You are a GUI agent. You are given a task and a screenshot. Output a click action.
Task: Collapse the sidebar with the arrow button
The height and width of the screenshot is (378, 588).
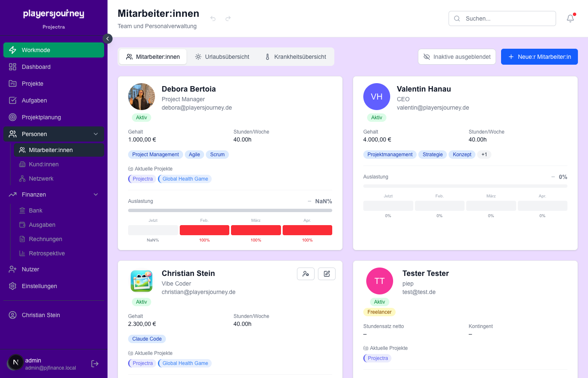[x=108, y=39]
